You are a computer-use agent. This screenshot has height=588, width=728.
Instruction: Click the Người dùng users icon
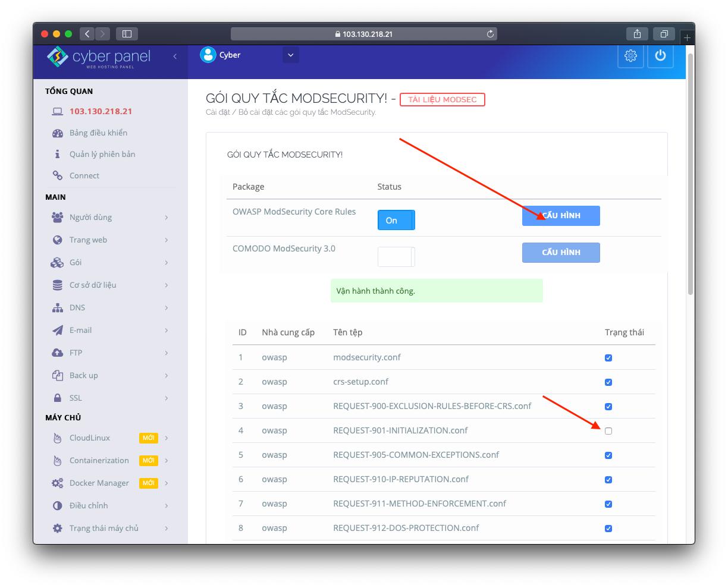click(58, 218)
